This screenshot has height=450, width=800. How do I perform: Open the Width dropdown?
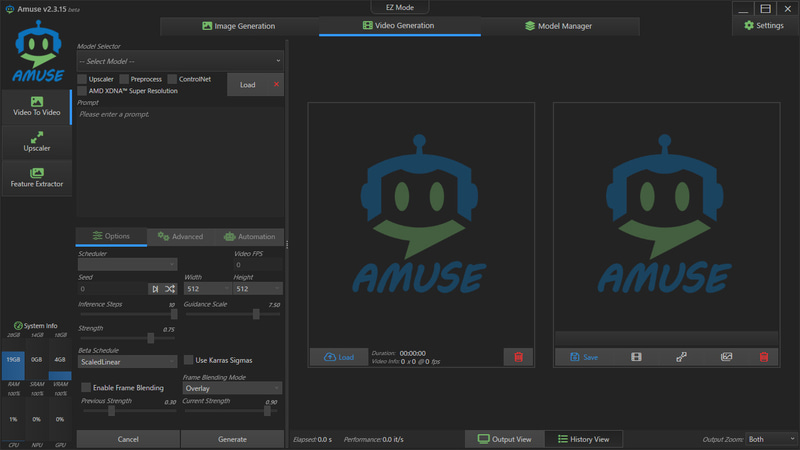[207, 289]
